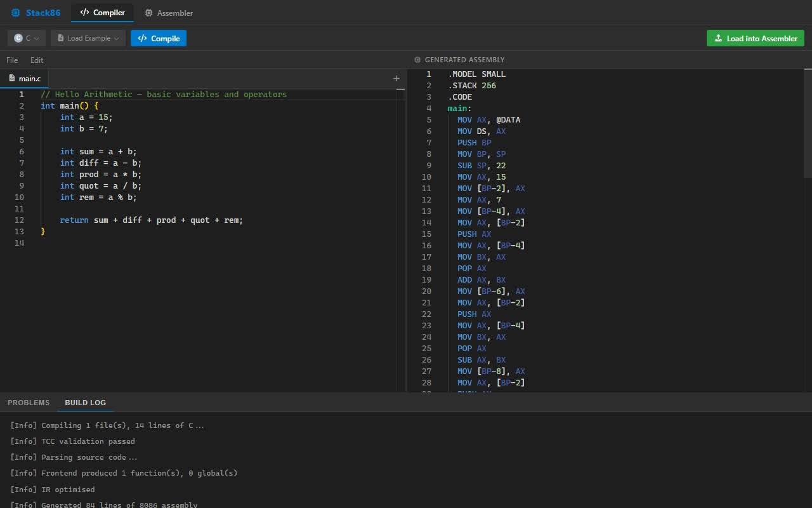Open the Load Example dropdown
Viewport: 812px width, 508px height.
pos(88,38)
